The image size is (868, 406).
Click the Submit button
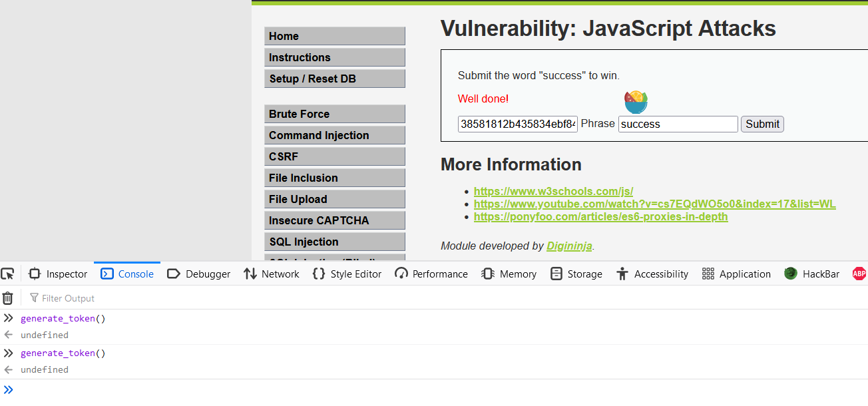click(762, 124)
